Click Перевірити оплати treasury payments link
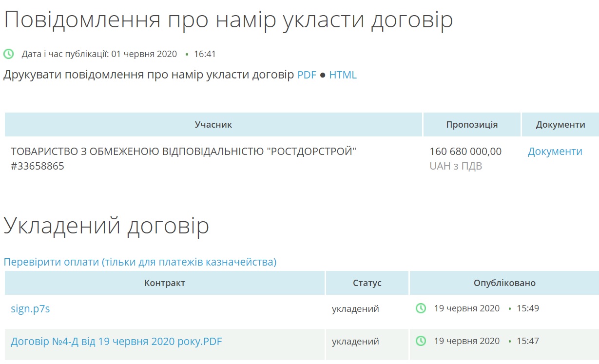The width and height of the screenshot is (599, 364). [140, 262]
